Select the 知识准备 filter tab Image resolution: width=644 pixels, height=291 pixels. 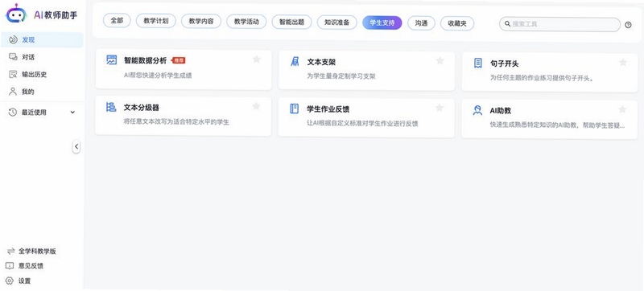[x=336, y=23]
